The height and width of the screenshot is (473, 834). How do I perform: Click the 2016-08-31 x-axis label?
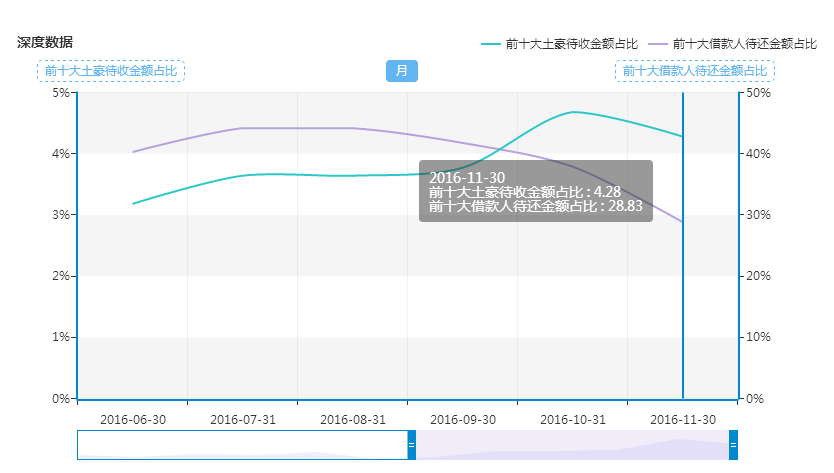[x=353, y=420]
